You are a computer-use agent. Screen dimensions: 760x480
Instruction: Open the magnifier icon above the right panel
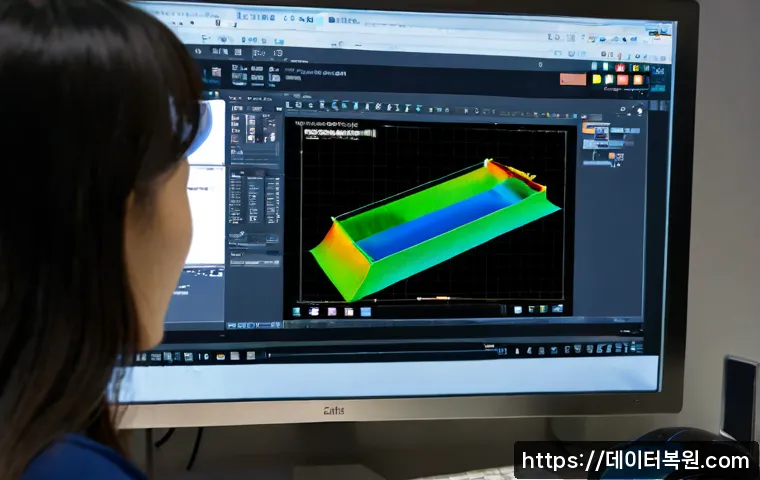(623, 109)
